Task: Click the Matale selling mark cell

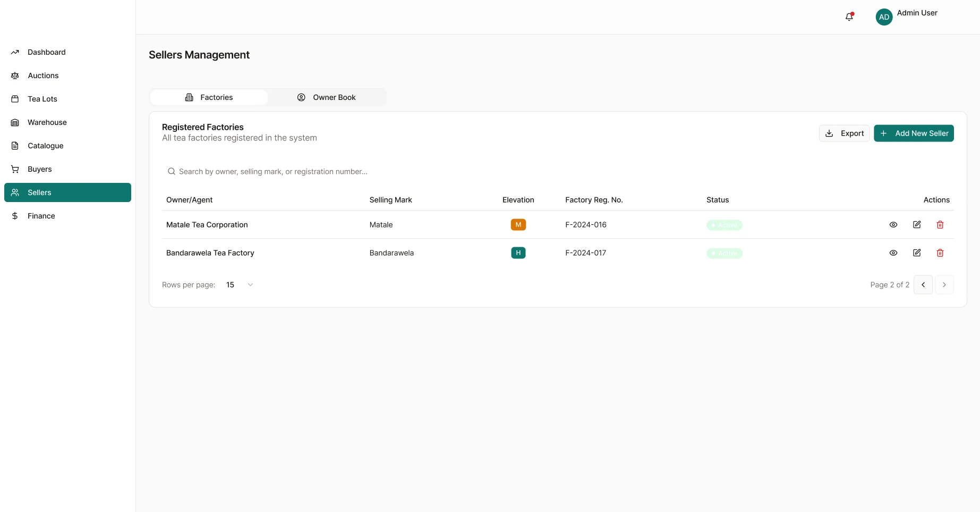Action: [x=381, y=225]
